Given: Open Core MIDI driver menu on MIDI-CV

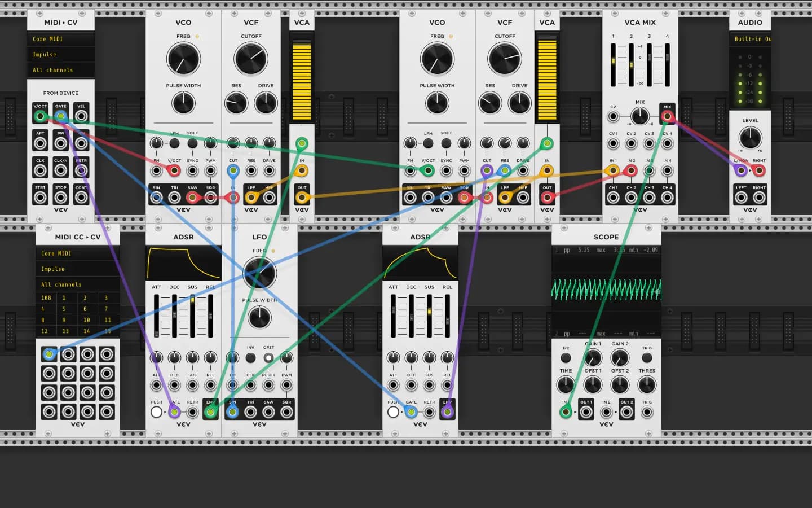Looking at the screenshot, I should [61, 39].
